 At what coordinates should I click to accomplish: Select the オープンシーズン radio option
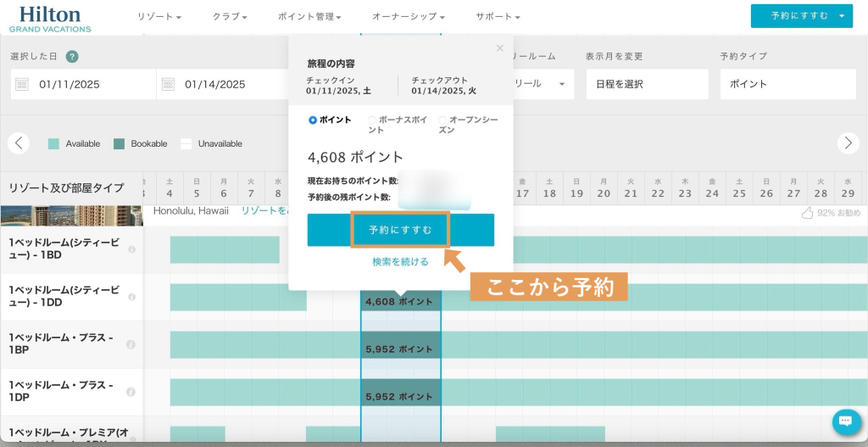pos(442,120)
